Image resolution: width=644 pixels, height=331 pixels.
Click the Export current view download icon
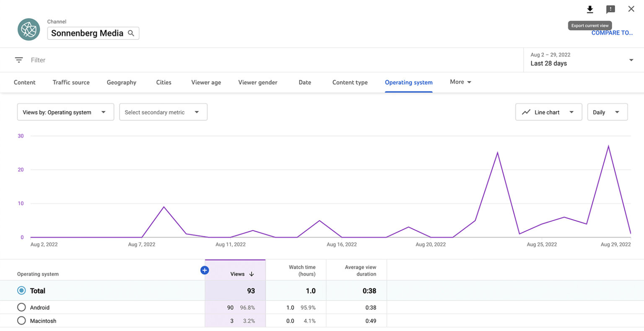coord(590,9)
